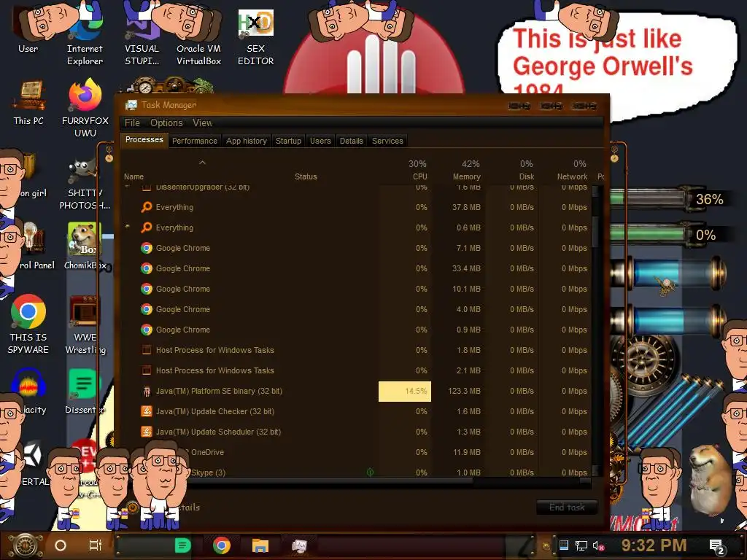Switch to the Performance tab
The width and height of the screenshot is (747, 560).
194,141
